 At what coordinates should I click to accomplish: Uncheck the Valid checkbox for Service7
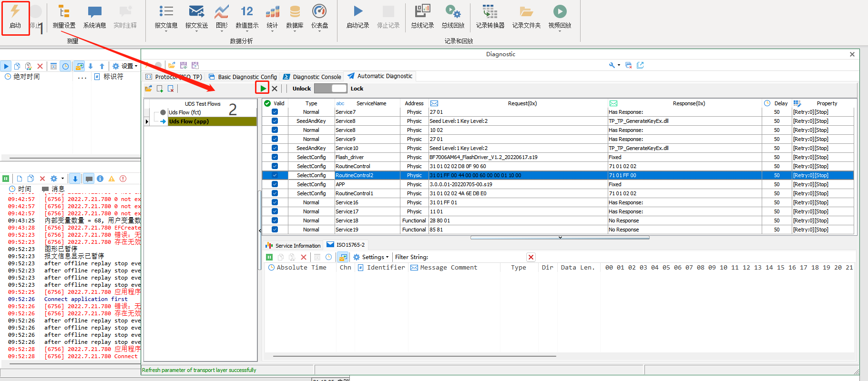pyautogui.click(x=275, y=112)
